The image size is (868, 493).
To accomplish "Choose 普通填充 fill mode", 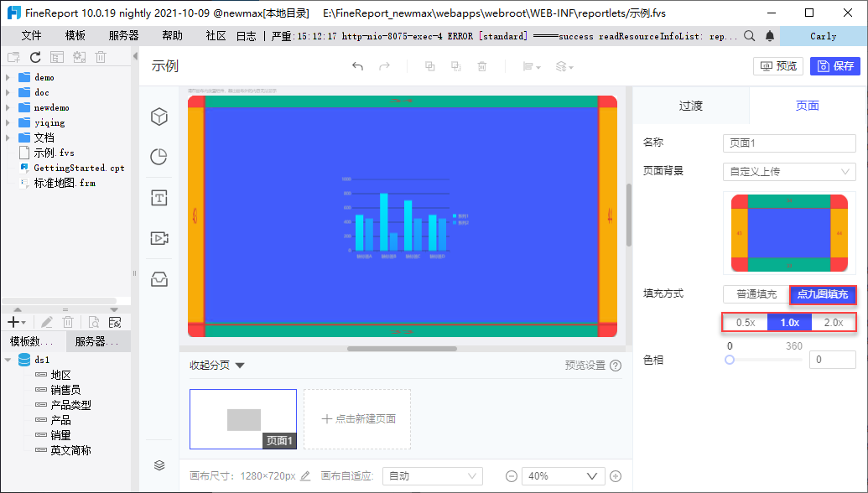I will coord(756,294).
